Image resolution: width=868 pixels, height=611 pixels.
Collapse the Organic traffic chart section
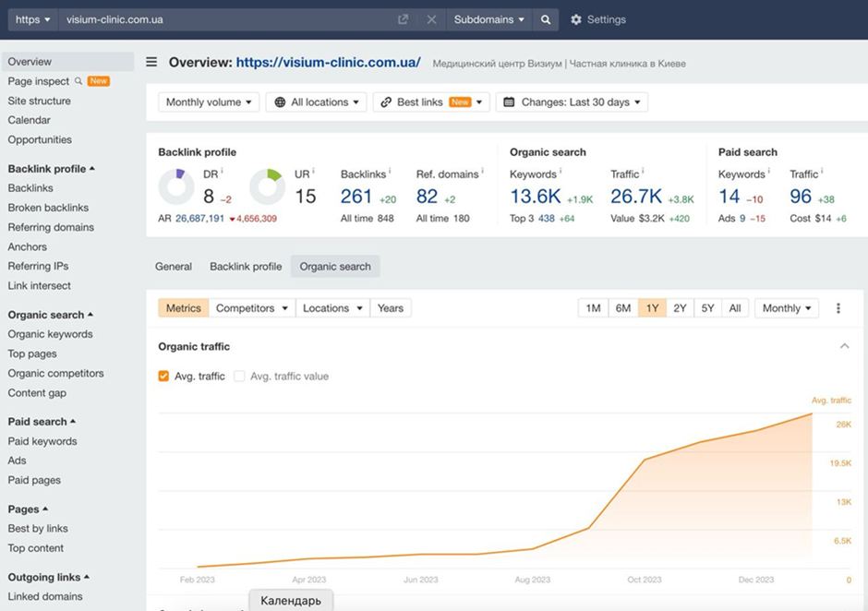(844, 346)
